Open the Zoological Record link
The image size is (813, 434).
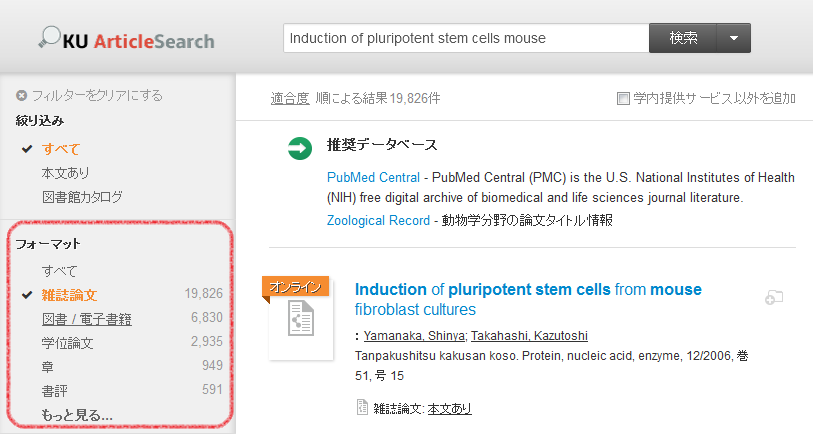(x=379, y=220)
